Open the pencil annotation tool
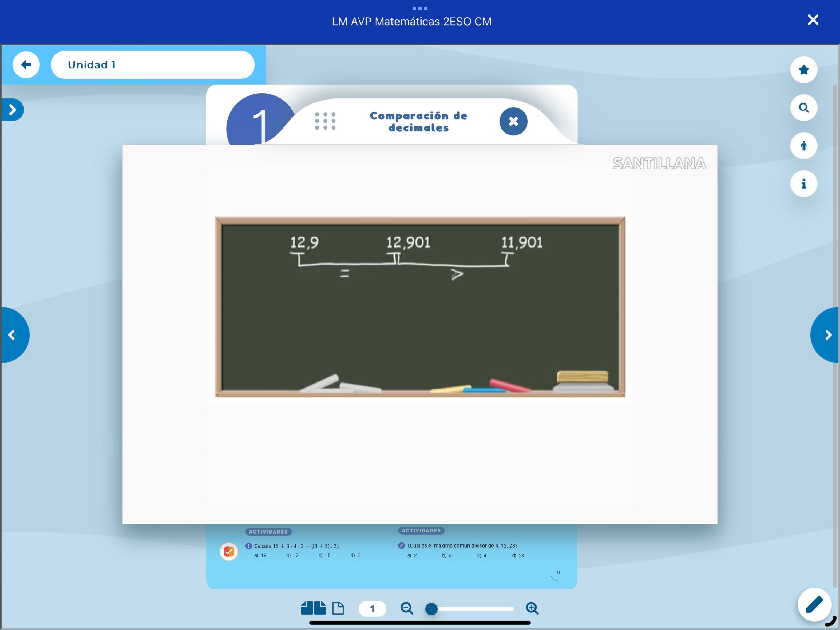Screen dimensions: 840x630 (x=814, y=604)
